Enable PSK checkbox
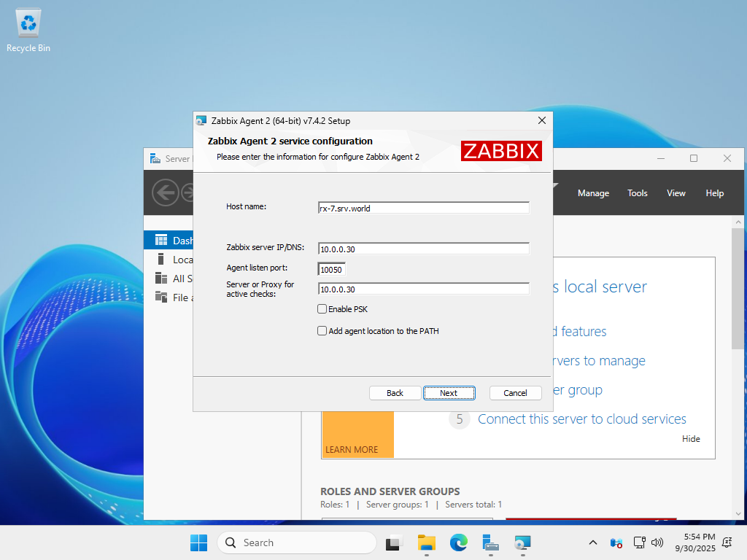Viewport: 747px width, 560px height. [322, 309]
